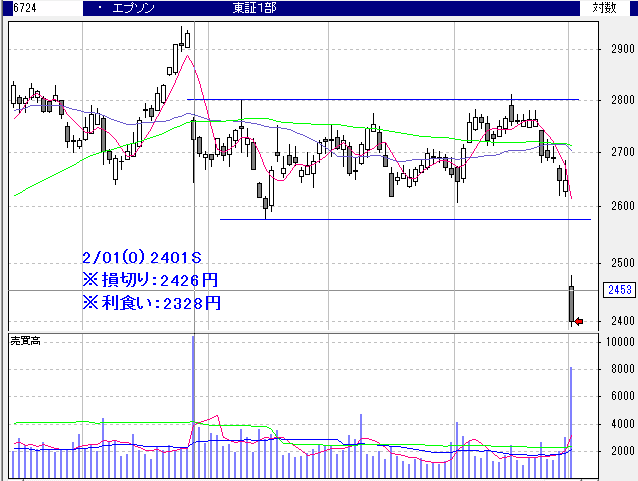The image size is (638, 481).
Task: Toggle the 対数 log scale button
Action: tap(604, 8)
